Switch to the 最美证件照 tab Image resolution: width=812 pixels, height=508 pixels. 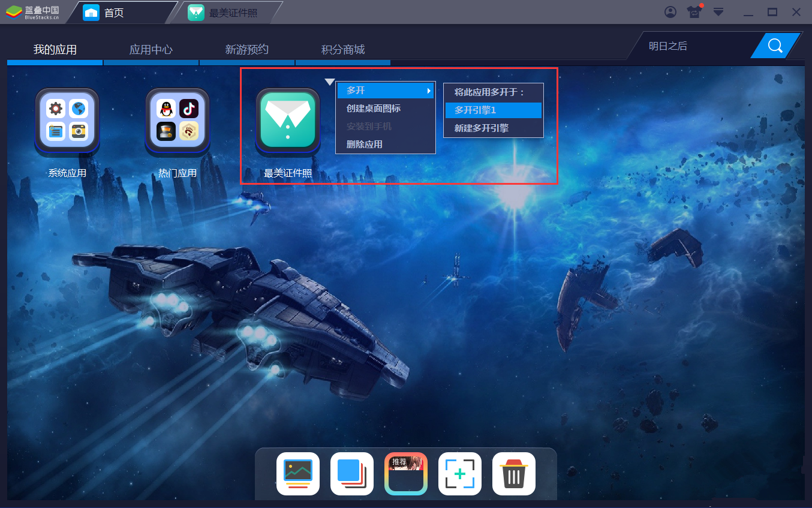pyautogui.click(x=227, y=13)
